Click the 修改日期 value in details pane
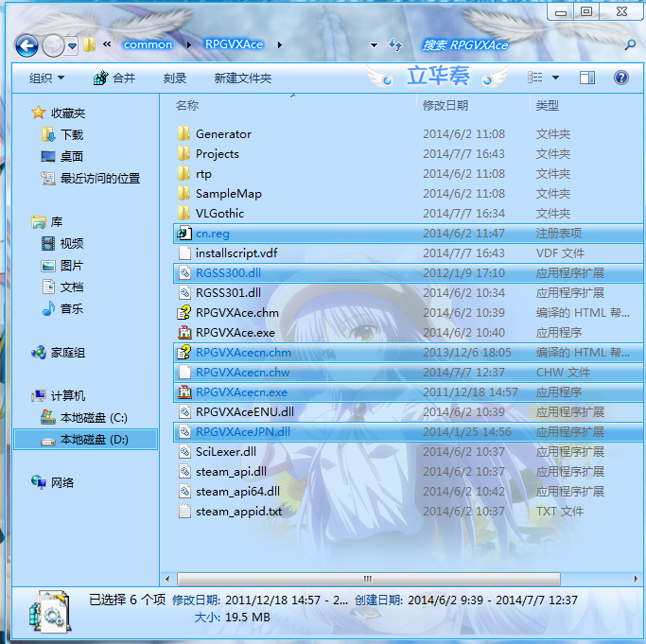646x644 pixels. [x=287, y=600]
